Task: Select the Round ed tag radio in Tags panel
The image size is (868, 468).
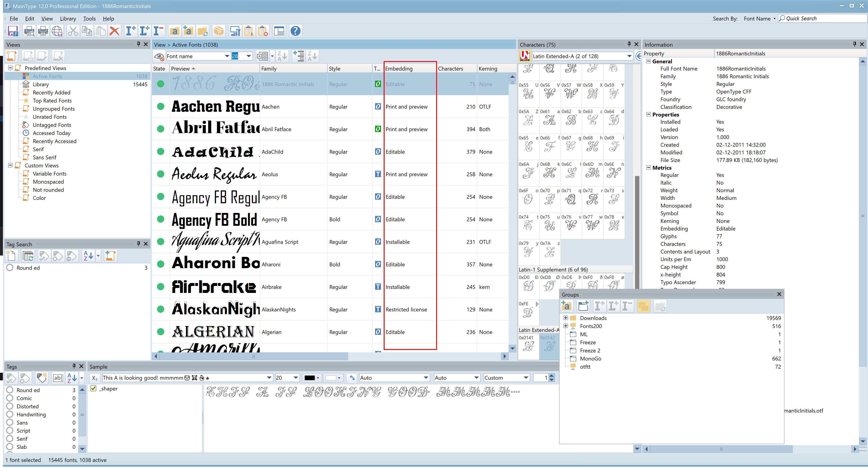Action: (10, 390)
